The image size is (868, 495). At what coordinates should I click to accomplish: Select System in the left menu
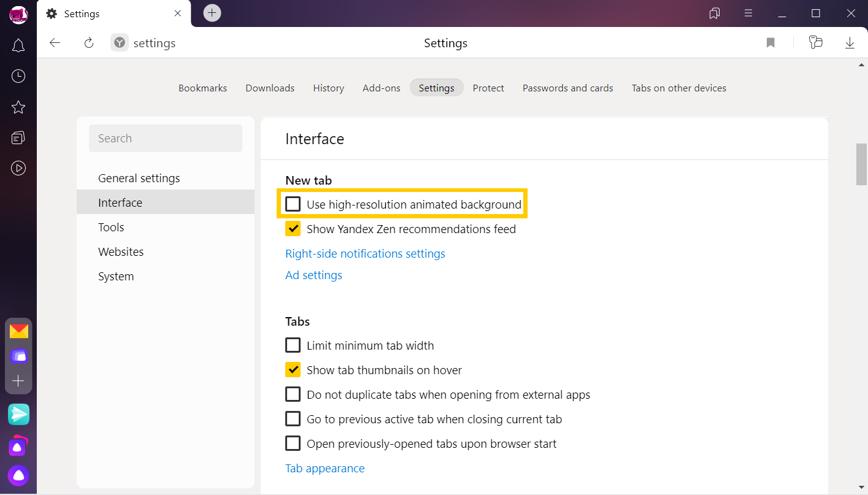click(x=166, y=276)
